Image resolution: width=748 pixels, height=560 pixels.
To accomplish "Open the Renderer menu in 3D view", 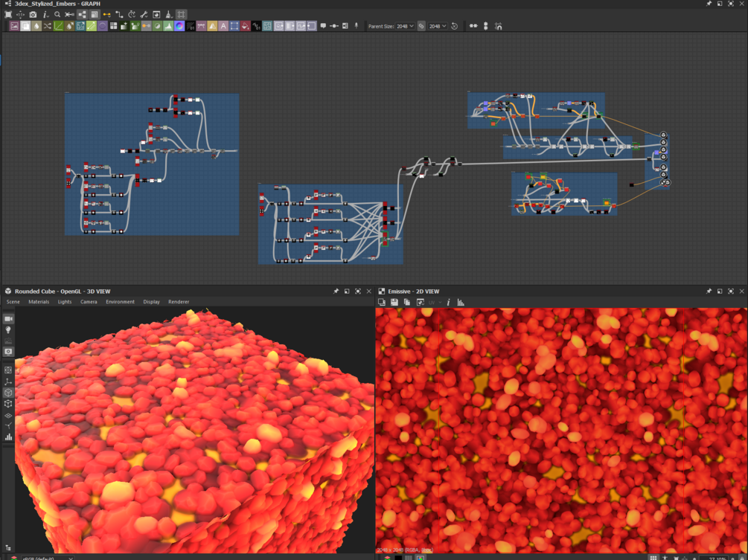I will (x=179, y=302).
